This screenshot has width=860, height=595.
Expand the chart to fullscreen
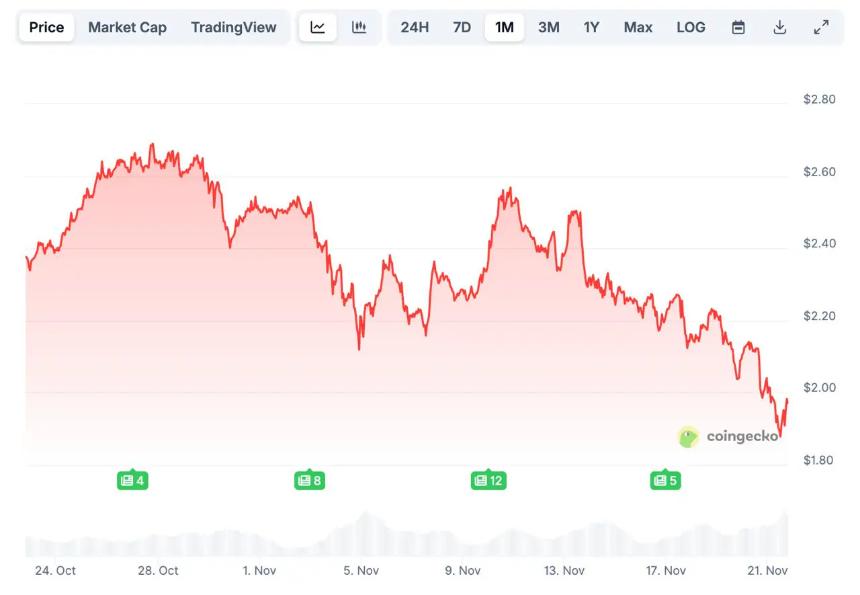click(821, 27)
